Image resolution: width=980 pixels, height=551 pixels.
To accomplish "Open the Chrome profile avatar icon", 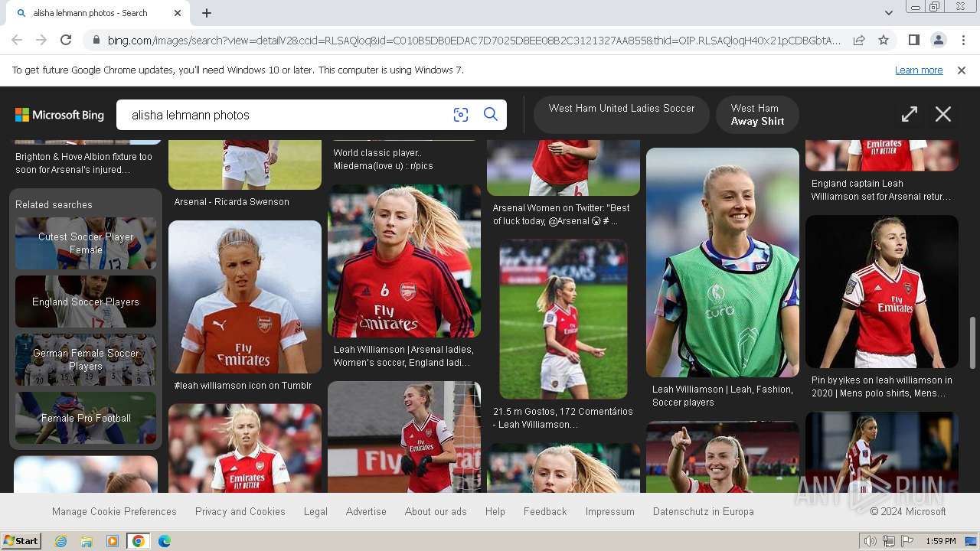I will point(938,40).
